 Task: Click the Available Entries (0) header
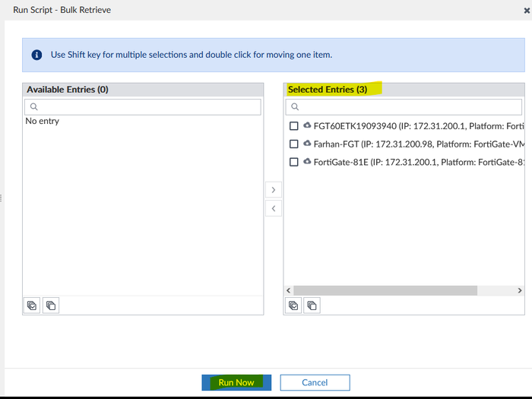68,90
